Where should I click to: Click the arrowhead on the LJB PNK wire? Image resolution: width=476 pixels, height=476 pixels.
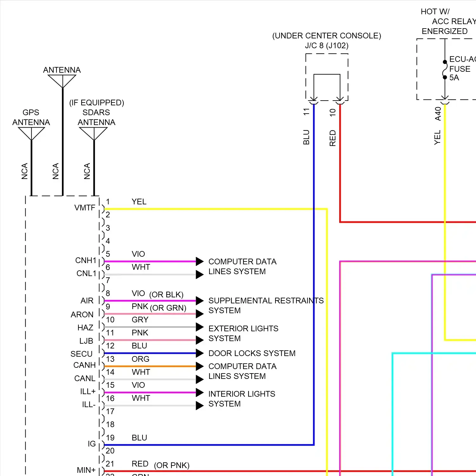(x=200, y=340)
